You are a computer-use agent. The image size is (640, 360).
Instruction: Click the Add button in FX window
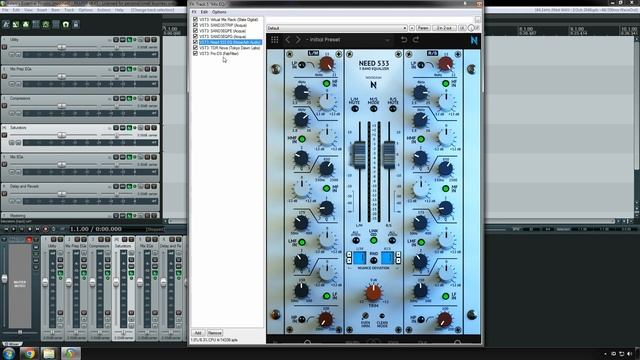click(x=198, y=333)
